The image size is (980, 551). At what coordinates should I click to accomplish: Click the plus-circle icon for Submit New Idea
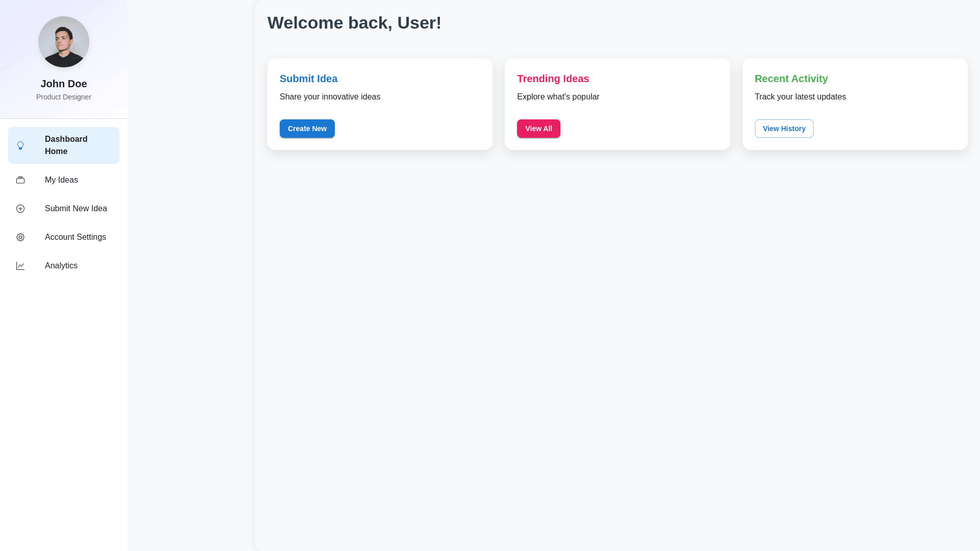pos(20,209)
